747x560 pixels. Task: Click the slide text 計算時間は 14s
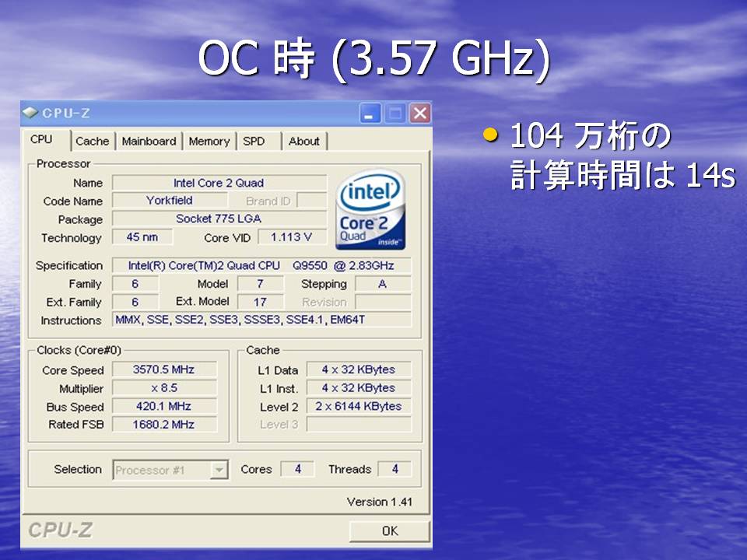[x=623, y=175]
